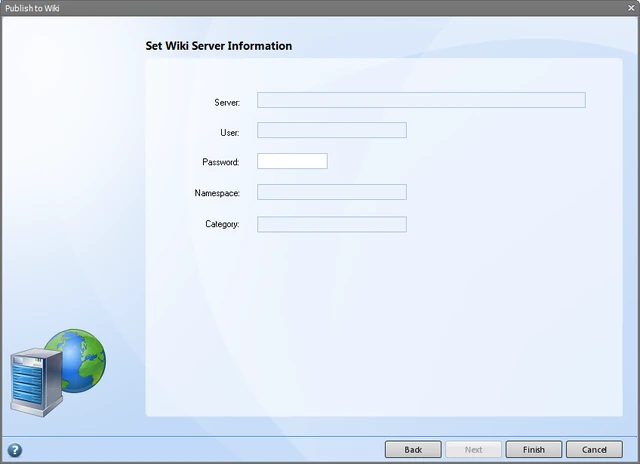Close the Publish to Wiki dialog
Viewport: 640px width, 464px height.
631,8
